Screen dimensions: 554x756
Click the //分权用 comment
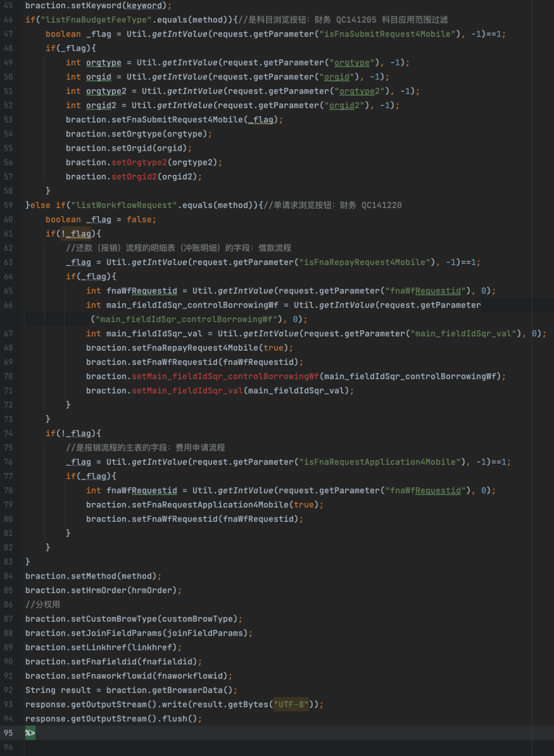43,605
